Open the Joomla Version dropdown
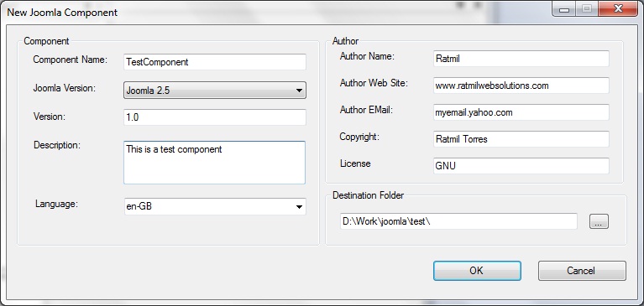Screen dimensions: 644x306 point(215,91)
